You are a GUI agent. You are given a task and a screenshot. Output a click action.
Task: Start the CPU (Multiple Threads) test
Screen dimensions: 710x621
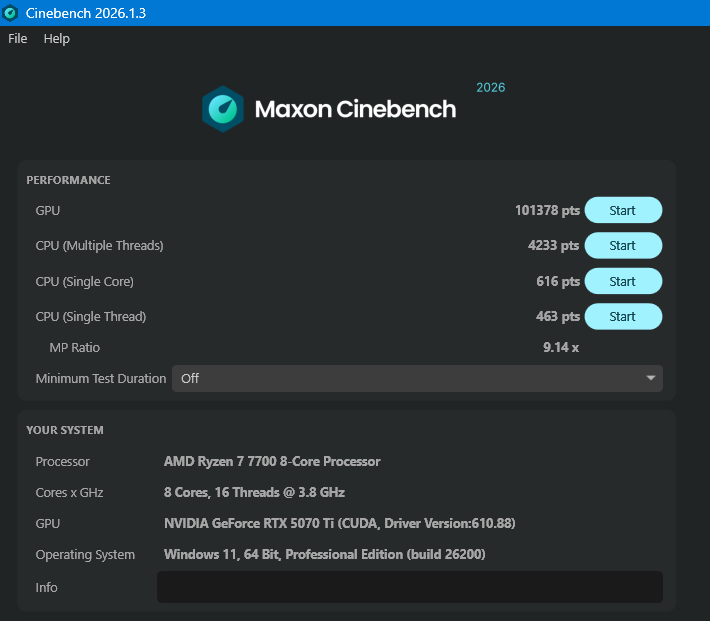[x=623, y=246]
